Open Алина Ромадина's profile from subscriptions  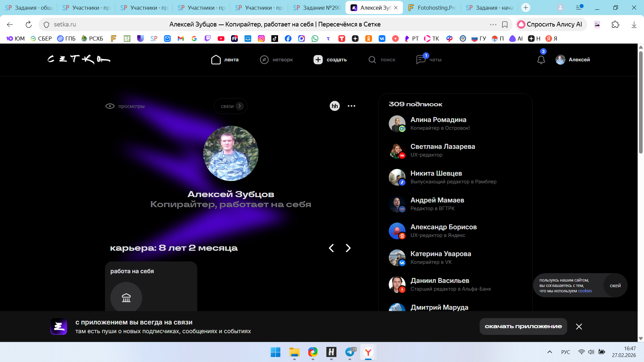coord(438,120)
